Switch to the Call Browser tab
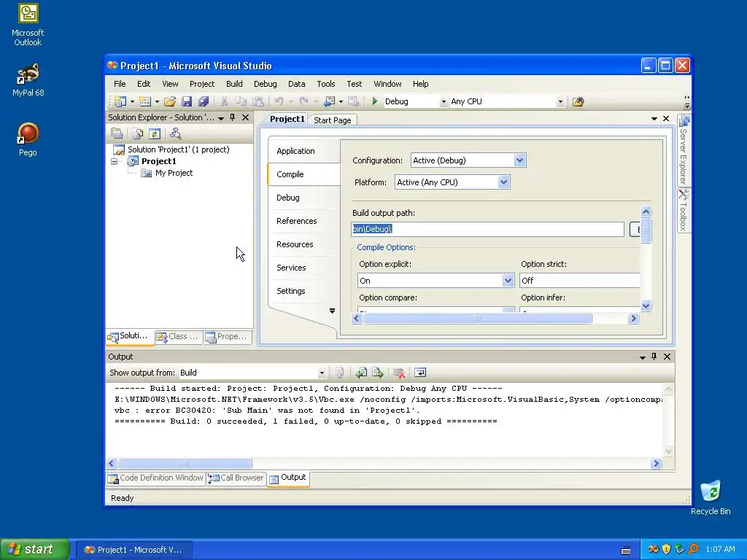This screenshot has height=560, width=747. coord(236,478)
